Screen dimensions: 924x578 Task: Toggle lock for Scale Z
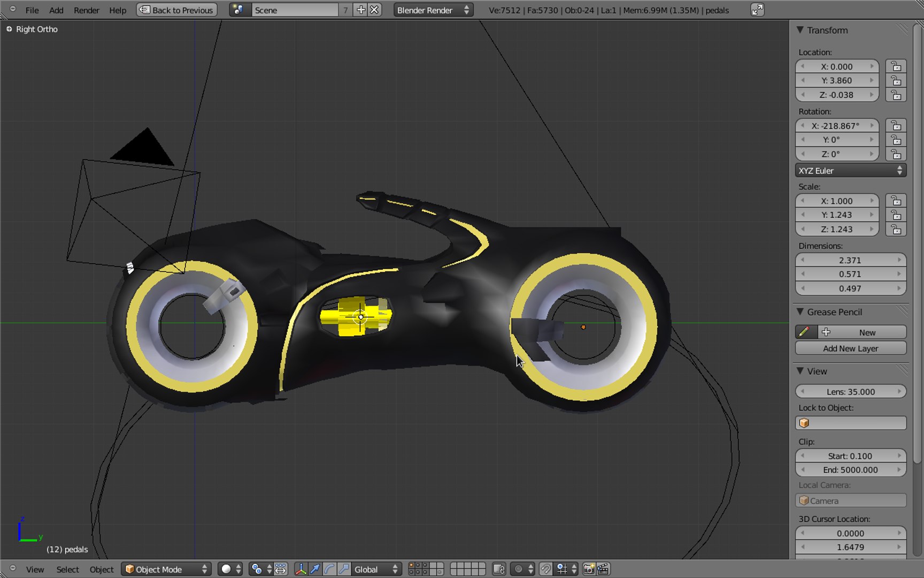coord(896,229)
